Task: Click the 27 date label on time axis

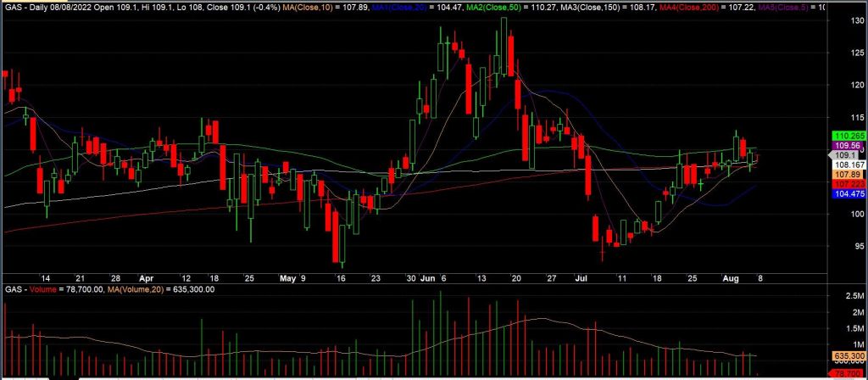Action: 551,278
